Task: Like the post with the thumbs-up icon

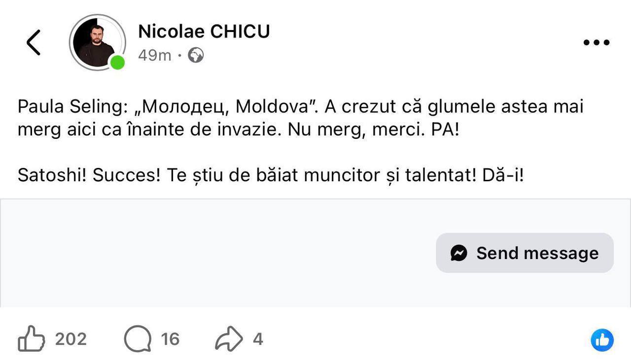Action: click(31, 339)
